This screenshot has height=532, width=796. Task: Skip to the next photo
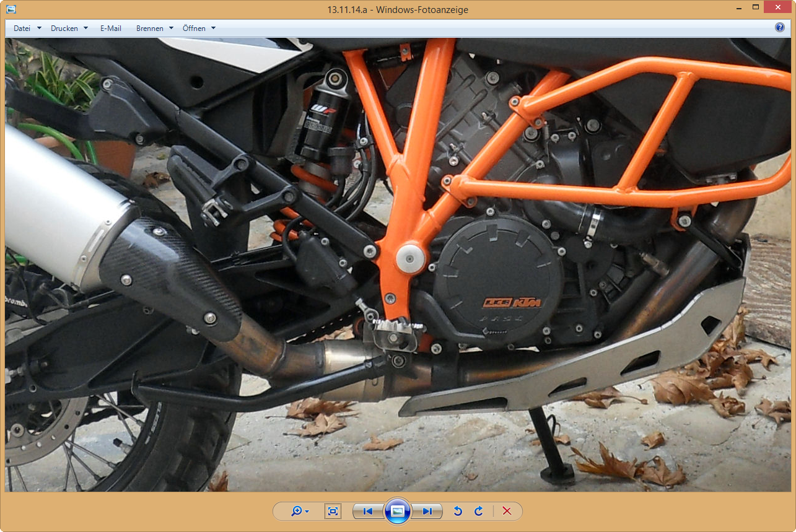pos(427,511)
